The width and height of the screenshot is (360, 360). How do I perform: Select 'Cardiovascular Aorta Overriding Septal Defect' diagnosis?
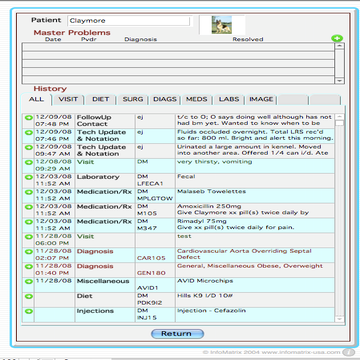coord(244,254)
